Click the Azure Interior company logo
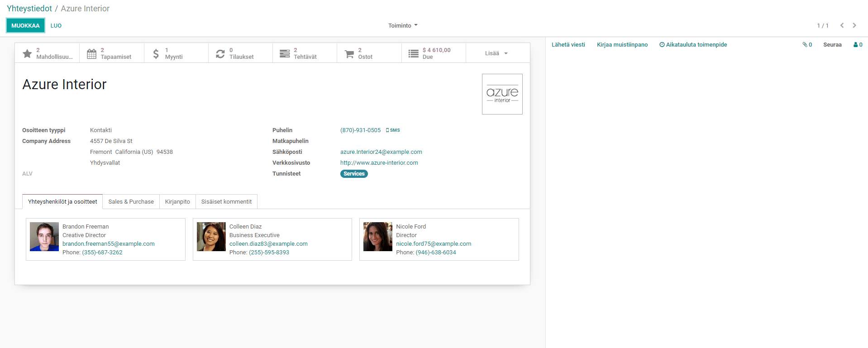Viewport: 868px width, 348px height. (x=502, y=94)
